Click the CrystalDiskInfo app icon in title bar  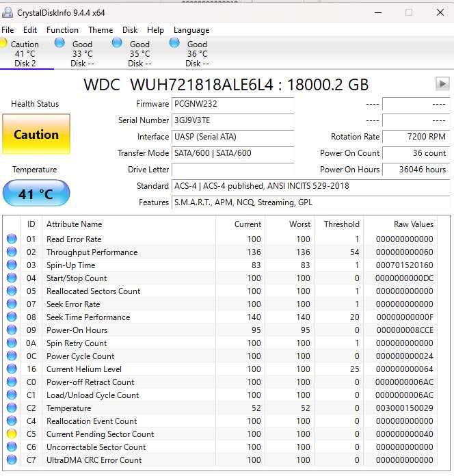coord(8,12)
